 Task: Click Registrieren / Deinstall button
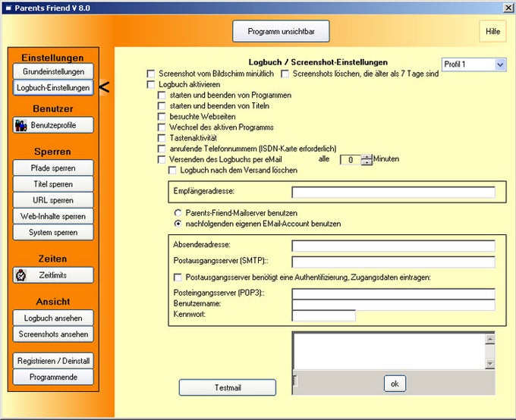pyautogui.click(x=53, y=361)
